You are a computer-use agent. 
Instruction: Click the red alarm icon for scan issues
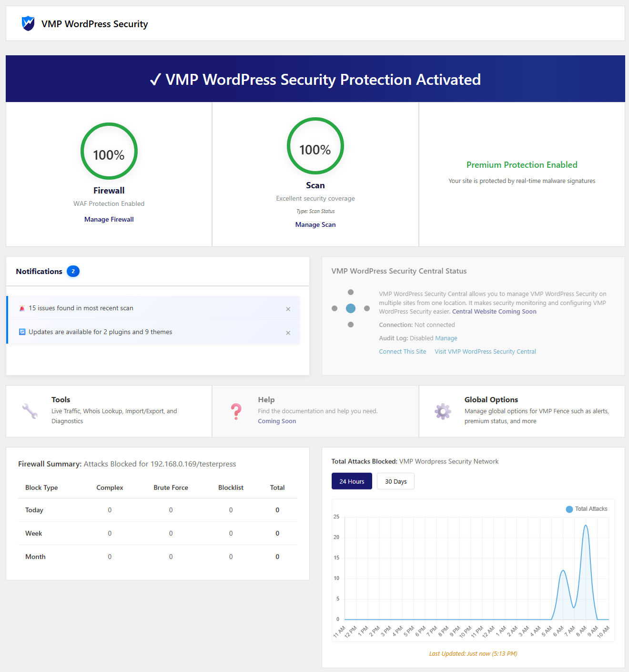pyautogui.click(x=22, y=308)
